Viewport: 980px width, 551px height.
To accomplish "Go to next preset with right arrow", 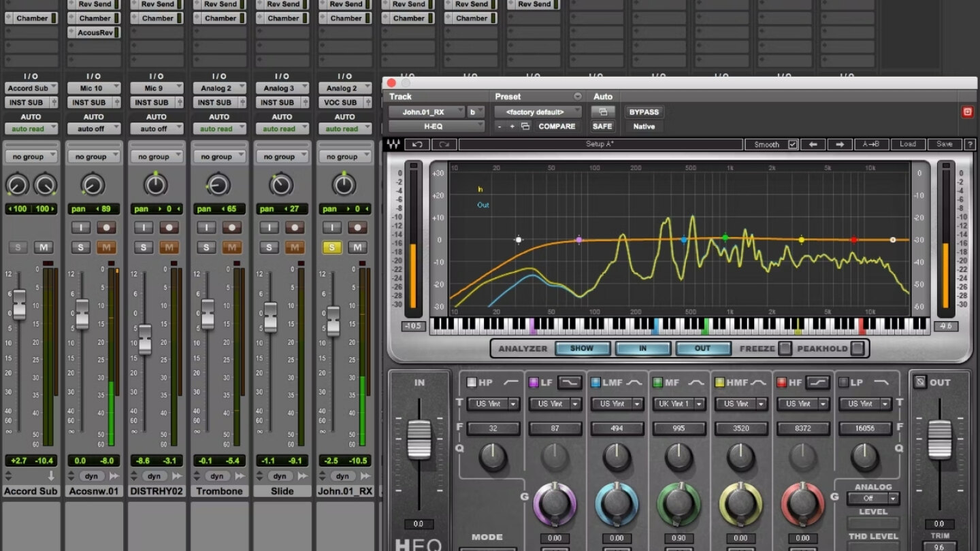I will coord(840,144).
